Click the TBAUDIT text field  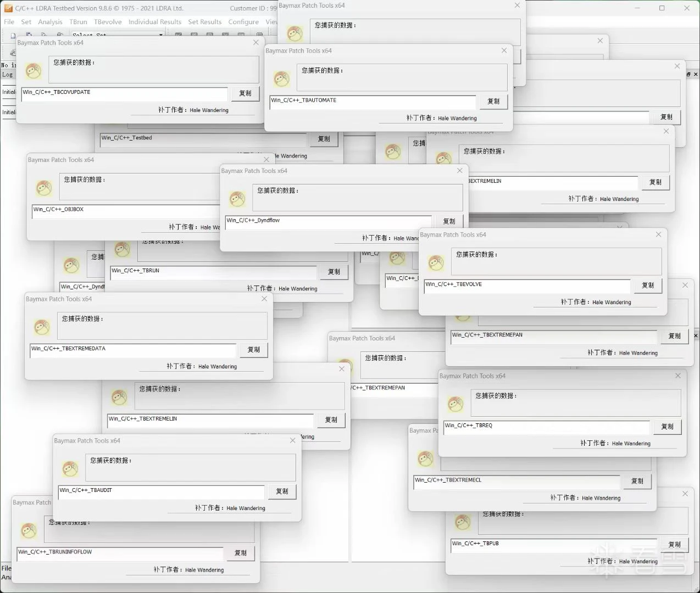162,492
